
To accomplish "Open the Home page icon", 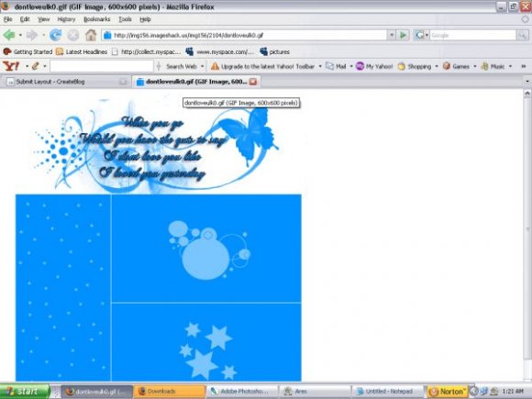I will [x=91, y=35].
